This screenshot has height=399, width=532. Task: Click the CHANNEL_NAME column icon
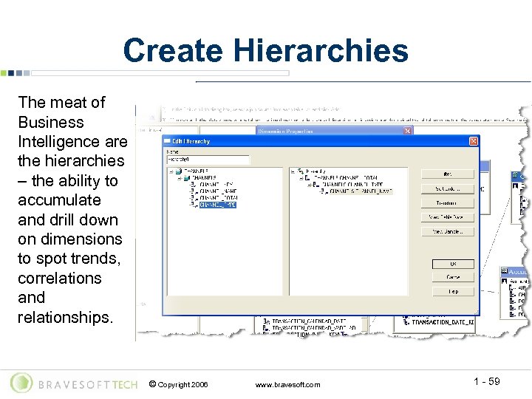click(x=194, y=191)
